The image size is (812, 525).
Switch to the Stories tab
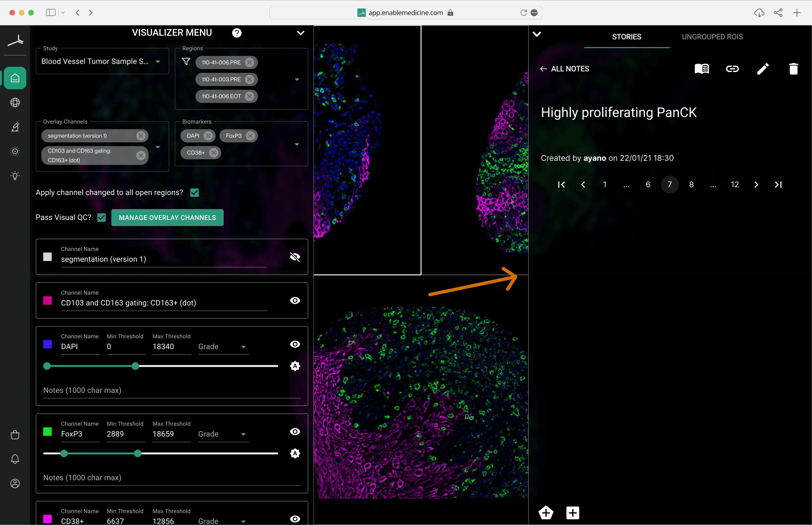[627, 37]
